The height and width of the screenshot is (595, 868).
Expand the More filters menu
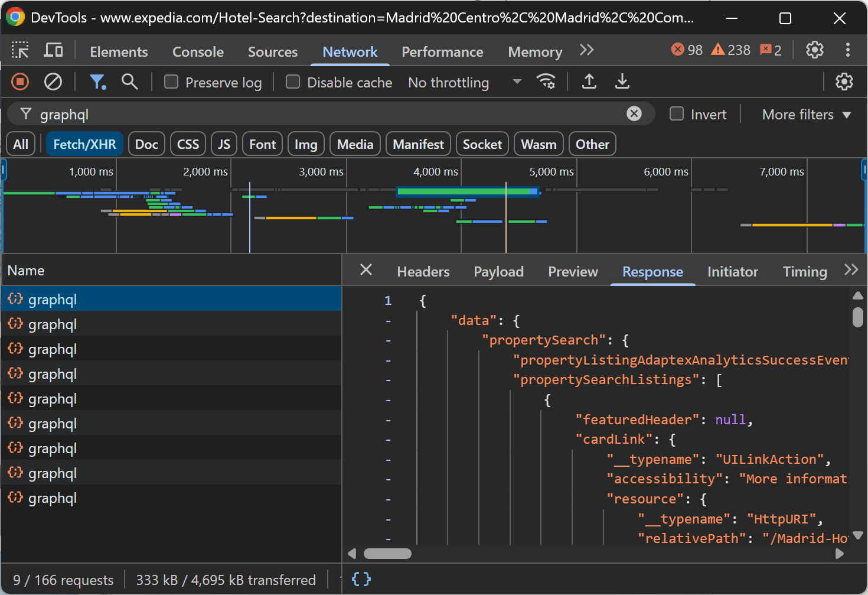806,115
